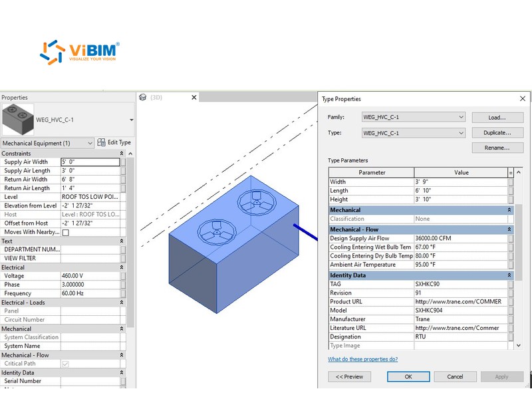Click the equals formula column header
Image resolution: width=532 pixels, height=399 pixels.
point(511,173)
